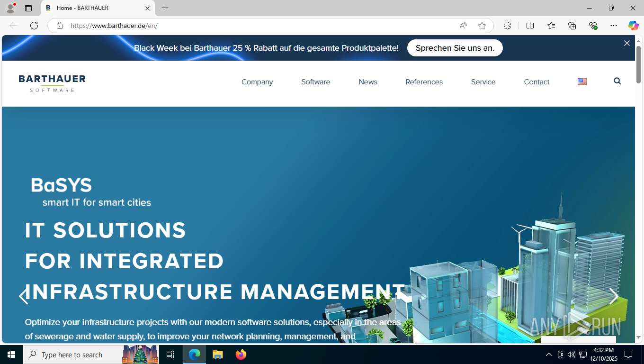Open network status tray icon
Viewport: 644px width, 364px height.
tap(583, 355)
